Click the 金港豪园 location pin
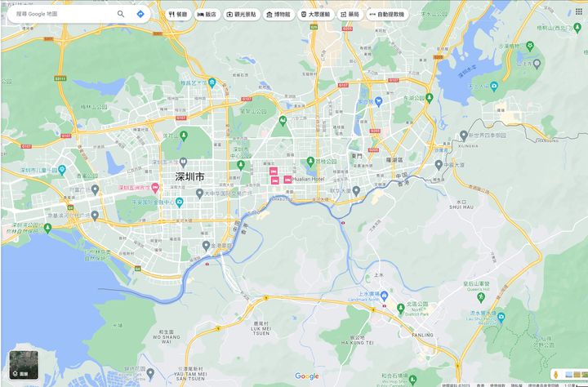 pos(206,246)
